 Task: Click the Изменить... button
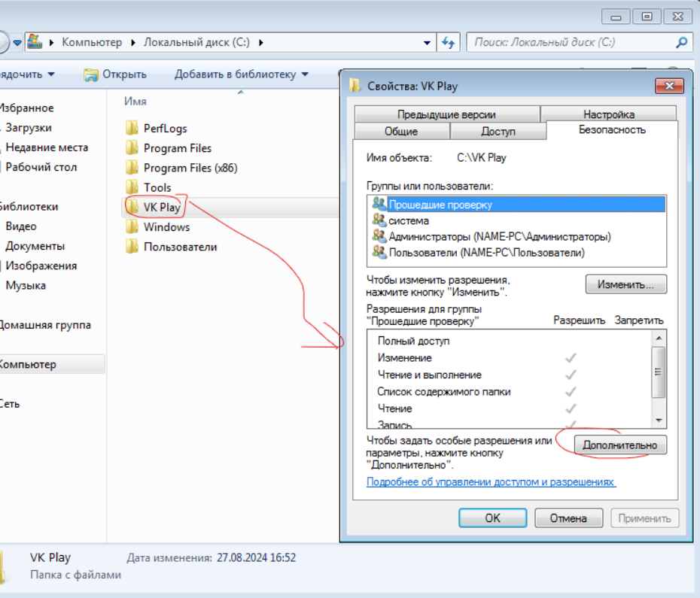[x=626, y=284]
